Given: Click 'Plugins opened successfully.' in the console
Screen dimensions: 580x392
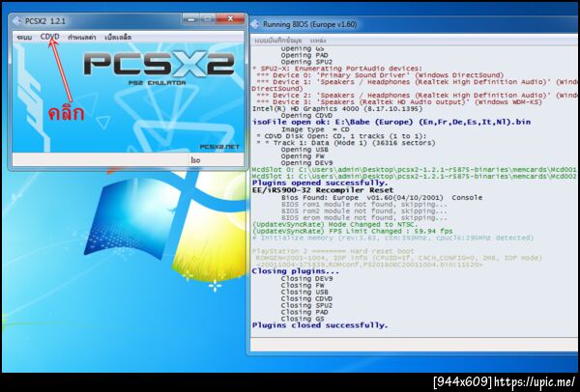Looking at the screenshot, I should [x=320, y=182].
